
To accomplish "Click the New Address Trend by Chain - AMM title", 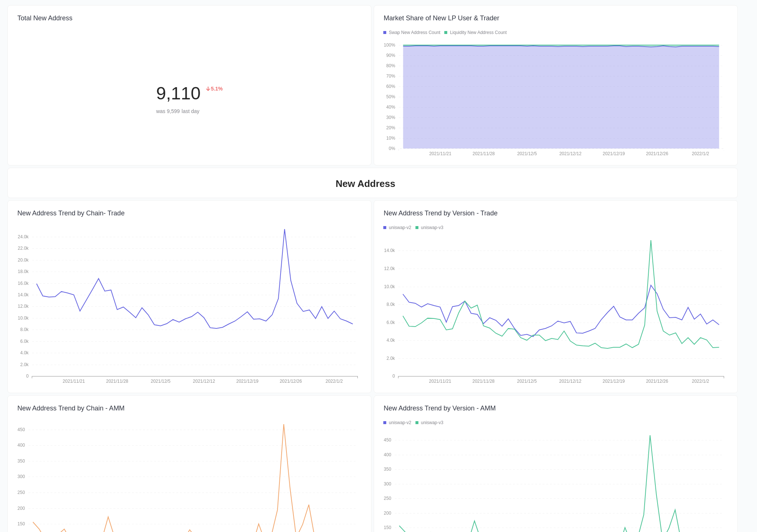I will (71, 408).
